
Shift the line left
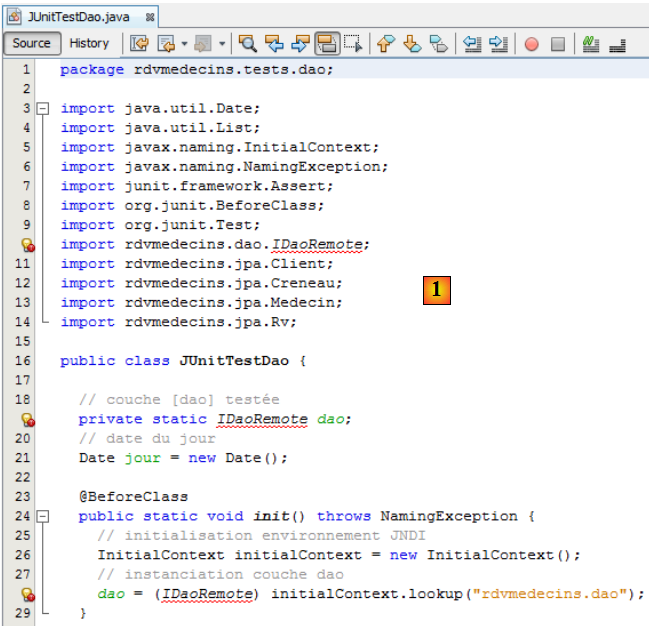pyautogui.click(x=471, y=44)
